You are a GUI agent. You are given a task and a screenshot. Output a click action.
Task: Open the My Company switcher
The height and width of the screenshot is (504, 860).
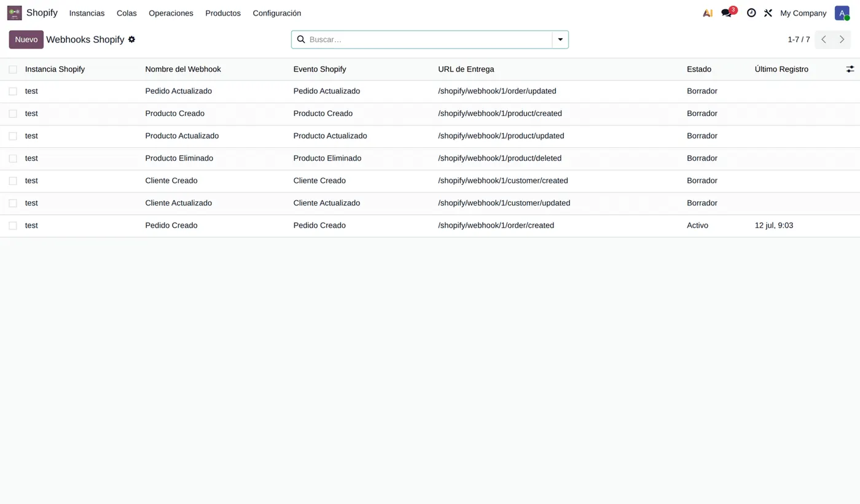[803, 13]
